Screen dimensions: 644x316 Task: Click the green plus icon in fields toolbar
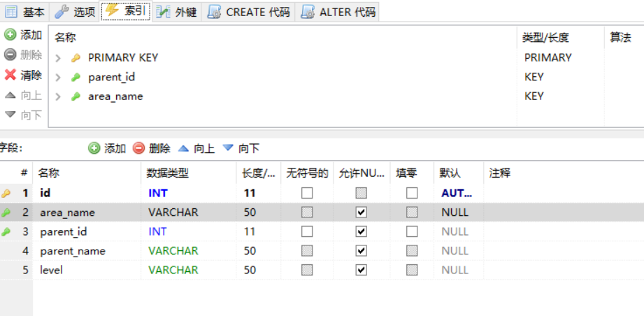coord(94,148)
